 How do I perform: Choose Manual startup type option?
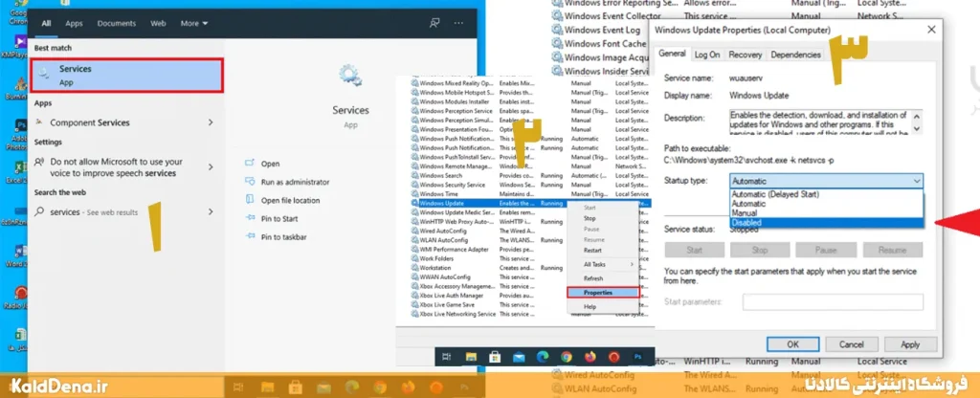tap(826, 213)
